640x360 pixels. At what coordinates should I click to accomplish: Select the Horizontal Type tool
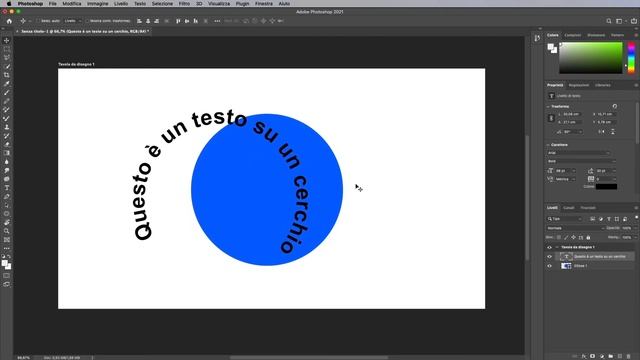pyautogui.click(x=7, y=188)
